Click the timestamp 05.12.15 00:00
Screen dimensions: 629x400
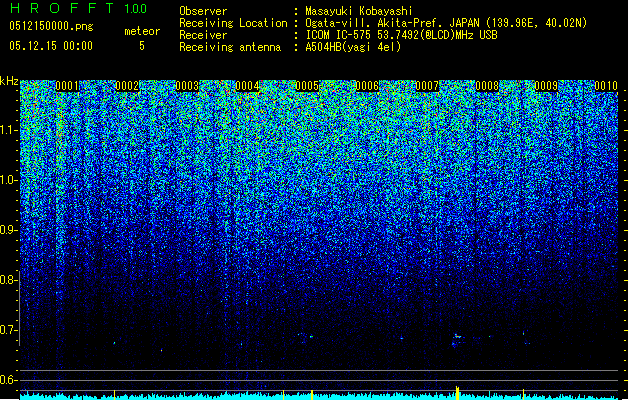click(51, 46)
